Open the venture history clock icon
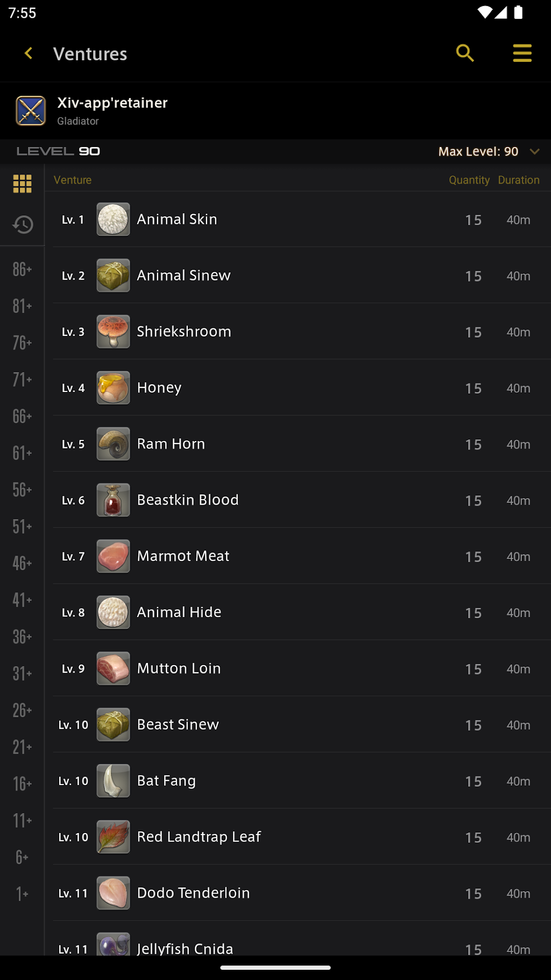The width and height of the screenshot is (551, 980). [22, 225]
